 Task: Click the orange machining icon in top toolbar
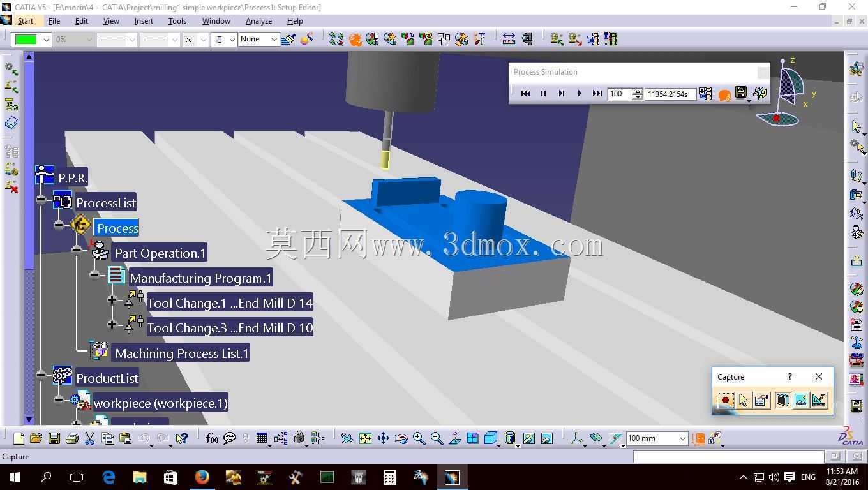click(x=355, y=39)
